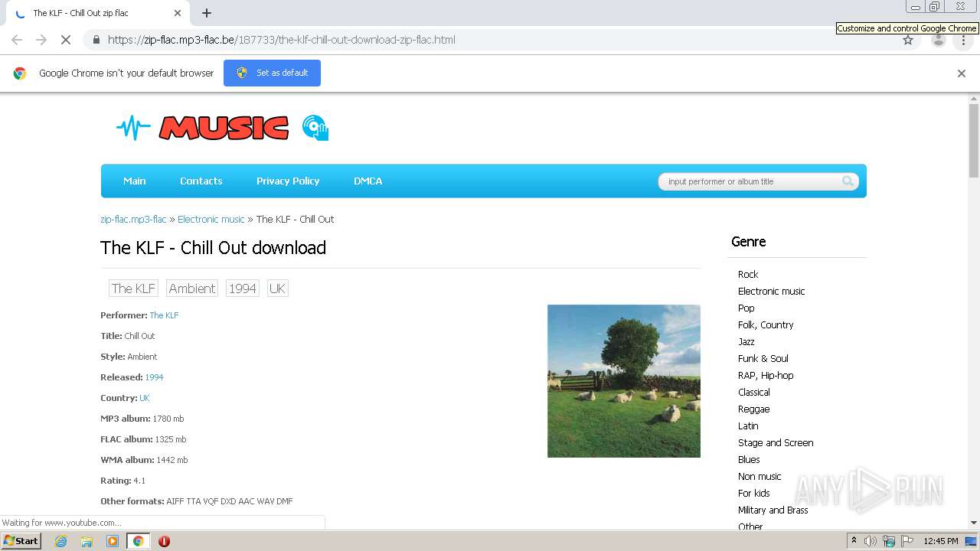980x551 pixels.
Task: Open the Main menu item
Action: point(135,181)
